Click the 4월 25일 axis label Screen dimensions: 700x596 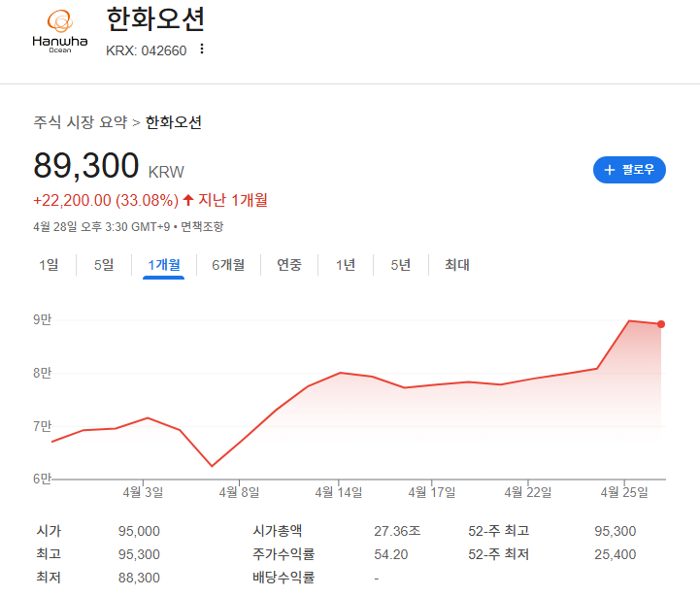coord(624,492)
